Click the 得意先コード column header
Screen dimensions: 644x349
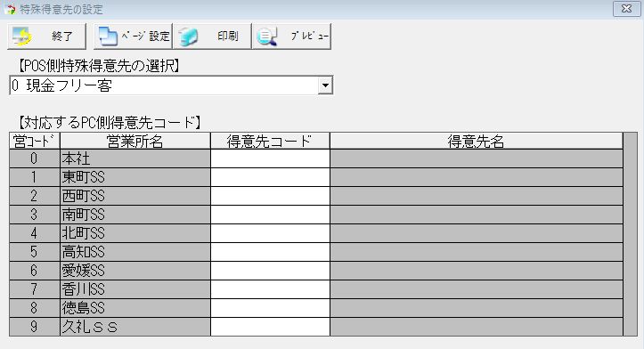[x=270, y=141]
